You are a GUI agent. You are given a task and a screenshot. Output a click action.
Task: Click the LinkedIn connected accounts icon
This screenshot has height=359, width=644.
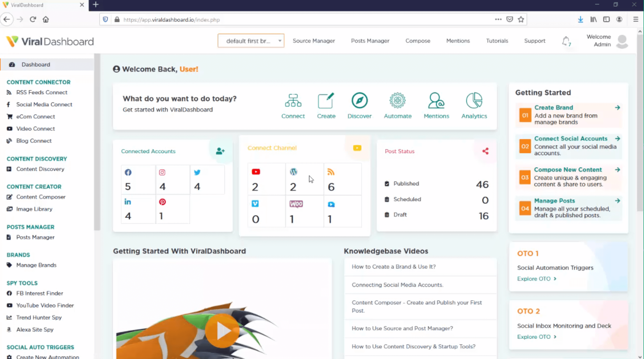tap(128, 202)
